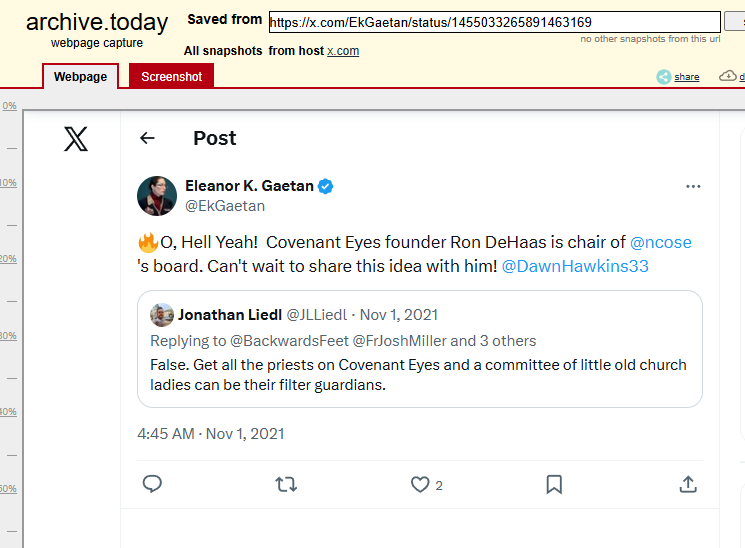Screen dimensions: 745x548
Task: Open the upload share icon under post
Action: 688,484
